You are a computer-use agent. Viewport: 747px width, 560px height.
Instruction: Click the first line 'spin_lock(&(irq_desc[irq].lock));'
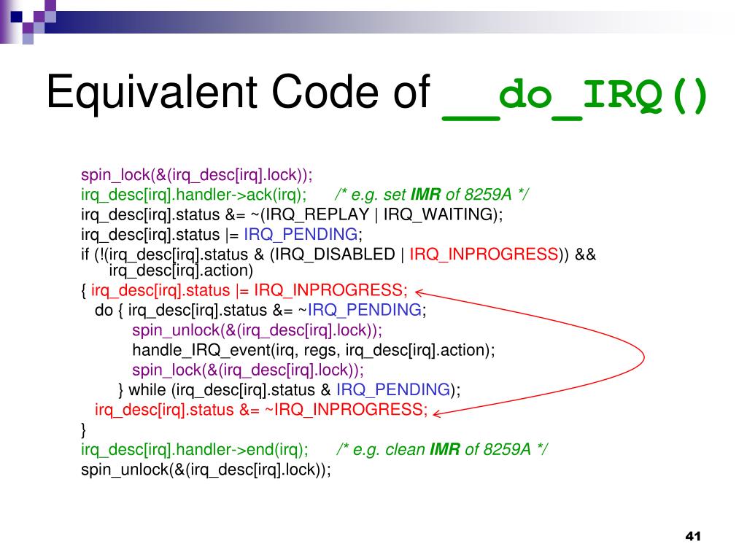tap(197, 175)
